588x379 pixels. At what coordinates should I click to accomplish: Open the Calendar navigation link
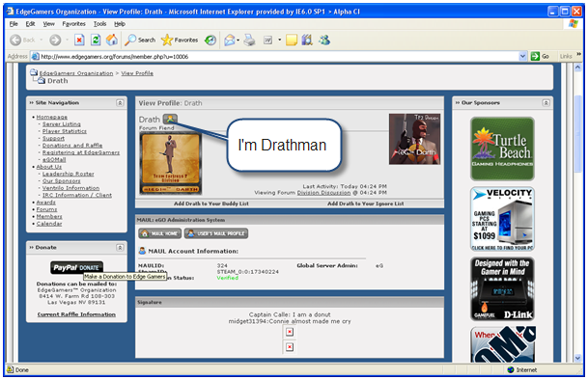(49, 224)
